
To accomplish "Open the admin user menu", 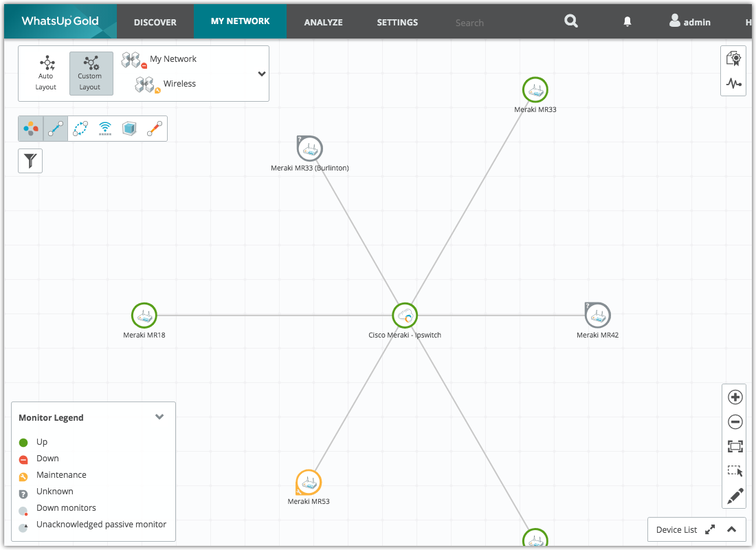I will (x=690, y=22).
